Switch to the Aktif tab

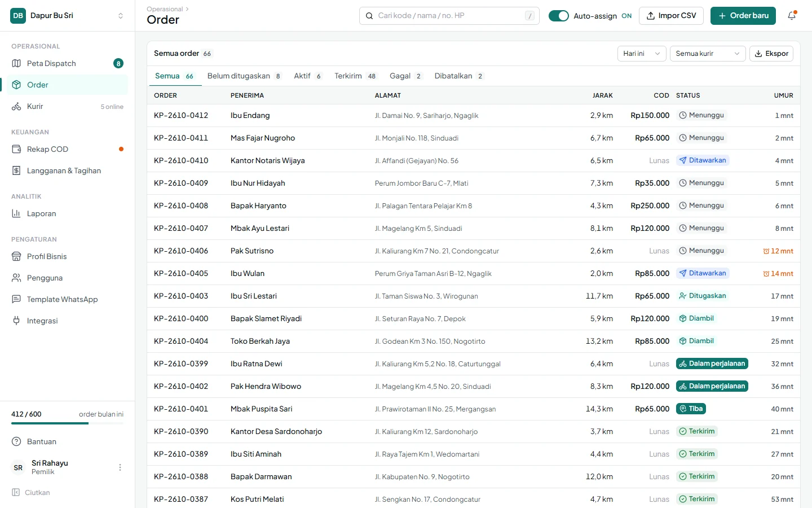308,76
